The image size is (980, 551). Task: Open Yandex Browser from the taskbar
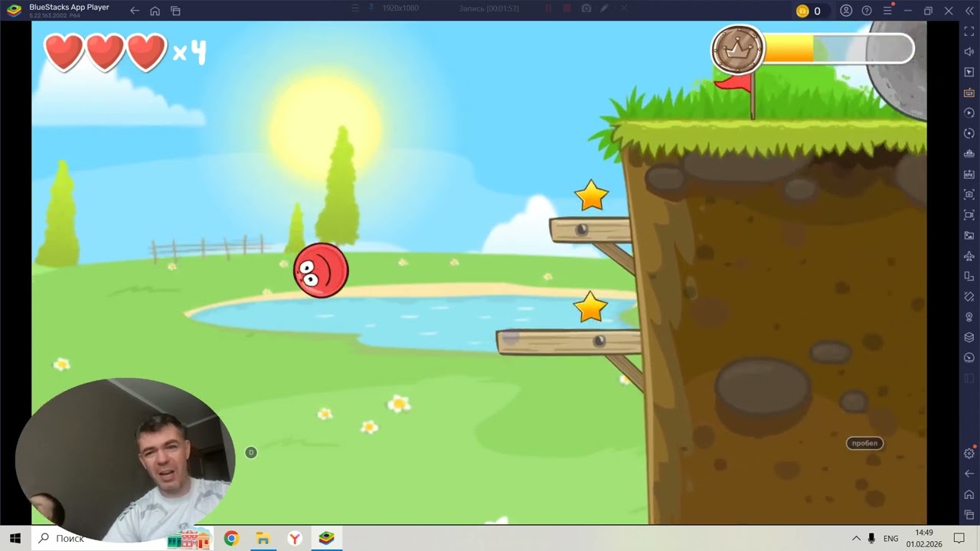pos(295,539)
